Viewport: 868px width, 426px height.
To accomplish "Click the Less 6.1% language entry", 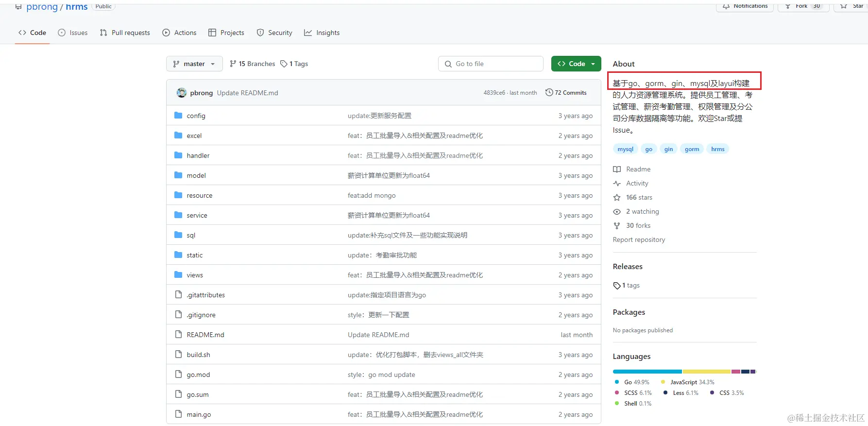I will pyautogui.click(x=681, y=393).
